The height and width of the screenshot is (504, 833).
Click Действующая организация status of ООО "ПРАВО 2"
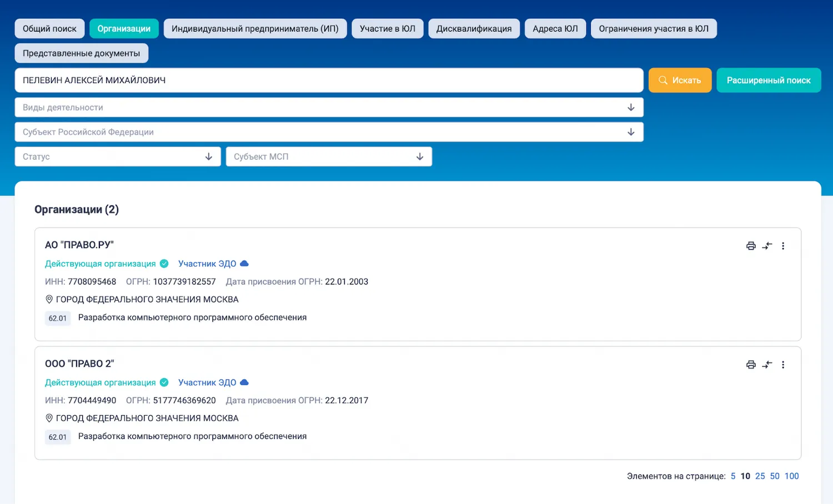pyautogui.click(x=101, y=382)
